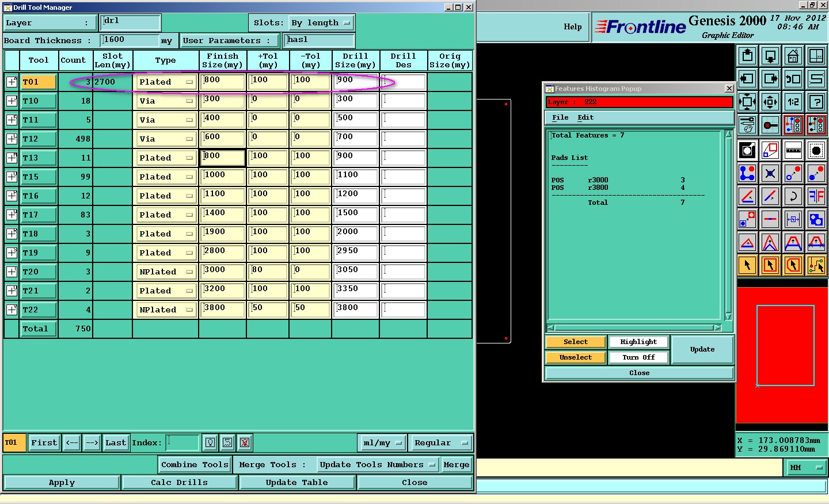This screenshot has width=829, height=504.
Task: Open the Update Tools Numbers dropdown
Action: click(377, 465)
